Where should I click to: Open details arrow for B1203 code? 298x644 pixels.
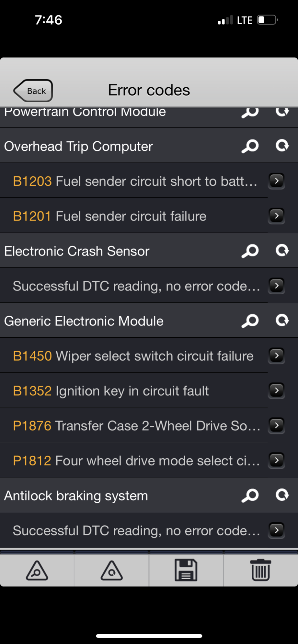click(x=276, y=181)
